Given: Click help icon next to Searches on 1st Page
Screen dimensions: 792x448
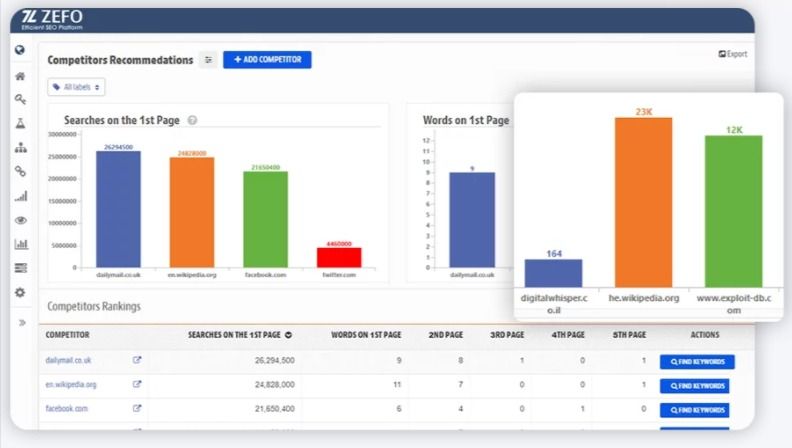Looking at the screenshot, I should tap(192, 120).
